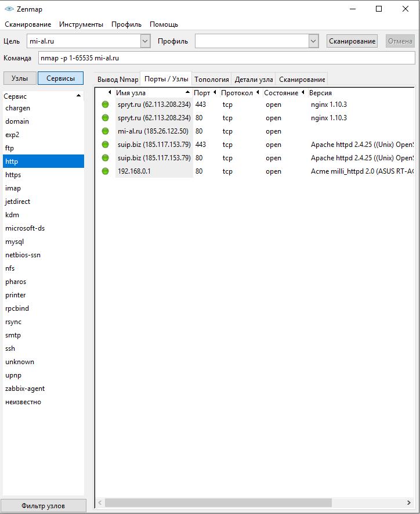Click right arrow of horizontal scrollbar

(x=410, y=502)
